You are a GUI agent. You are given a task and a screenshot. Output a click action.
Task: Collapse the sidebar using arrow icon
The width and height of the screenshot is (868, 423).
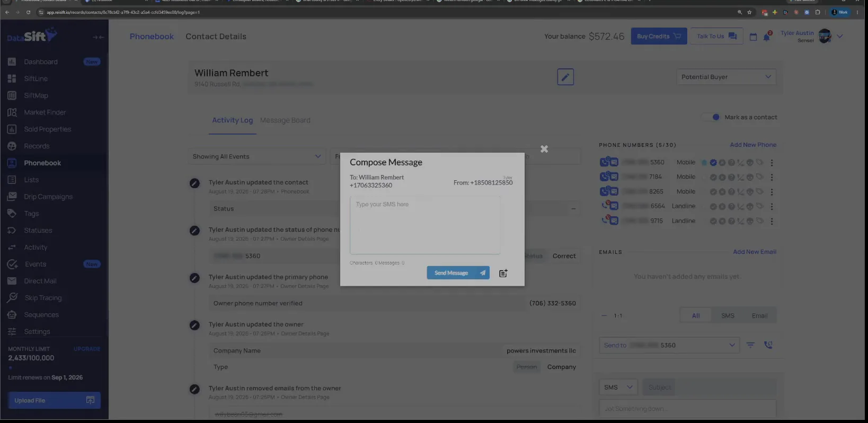pyautogui.click(x=98, y=37)
